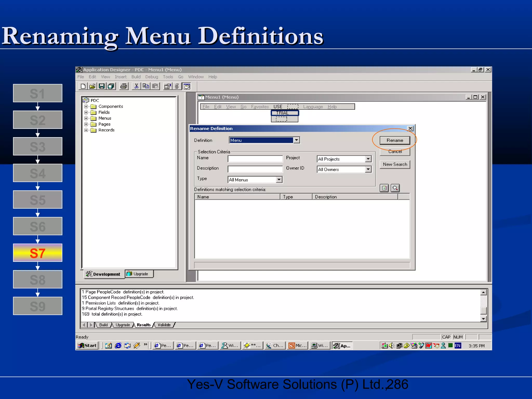Image resolution: width=532 pixels, height=399 pixels.
Task: Click the Paste toolbar icon
Action: 155,86
